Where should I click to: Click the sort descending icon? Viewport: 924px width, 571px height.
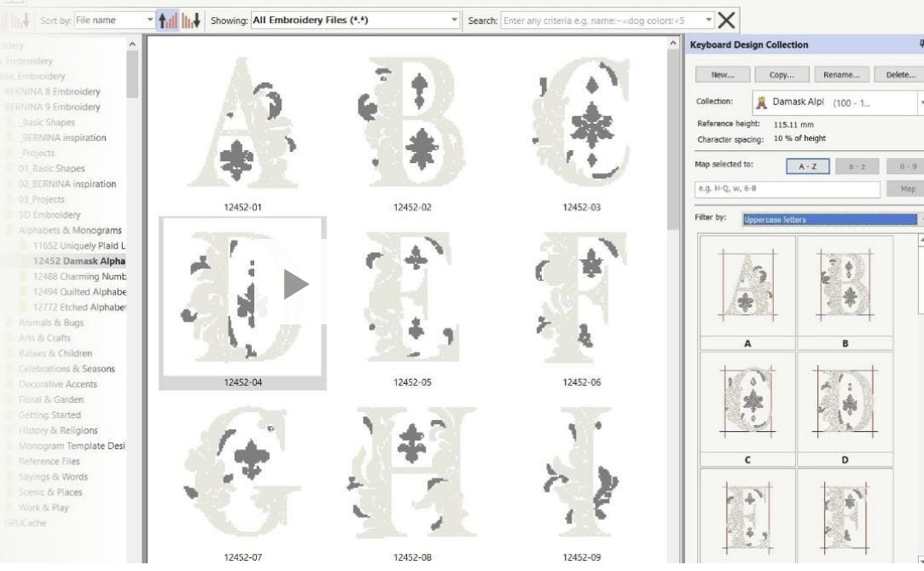coord(191,20)
